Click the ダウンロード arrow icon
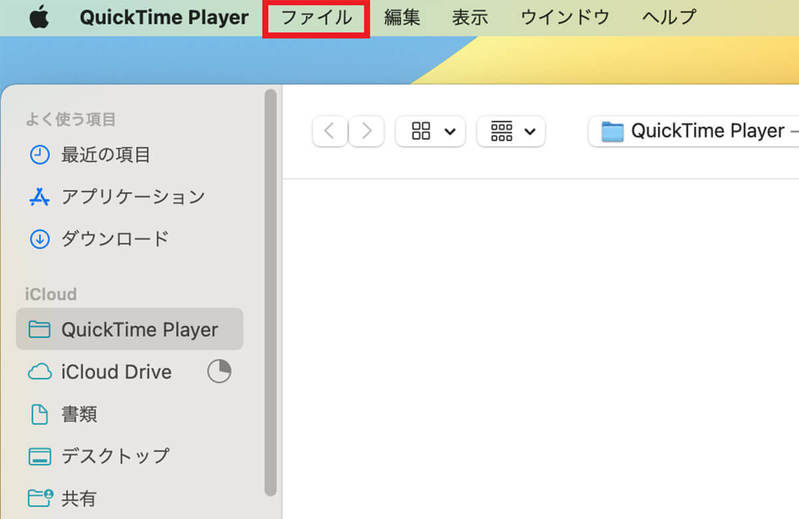 coord(39,239)
